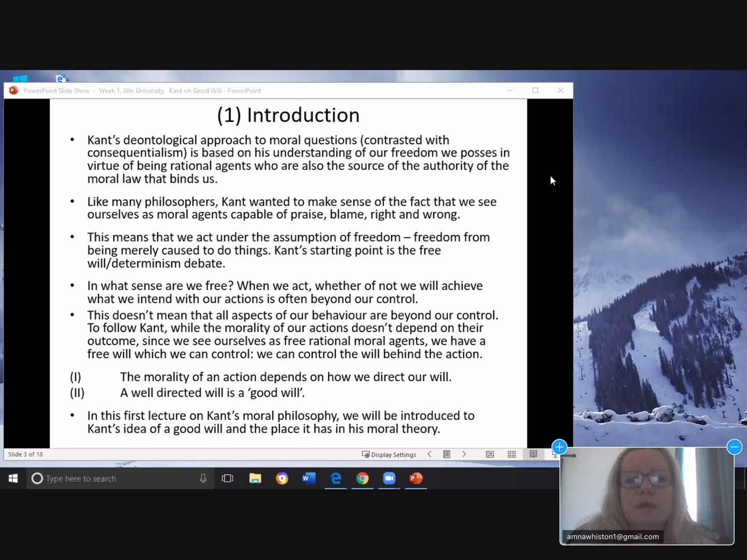Open the see all slides menu icon
Image resolution: width=747 pixels, height=560 pixels.
click(447, 454)
